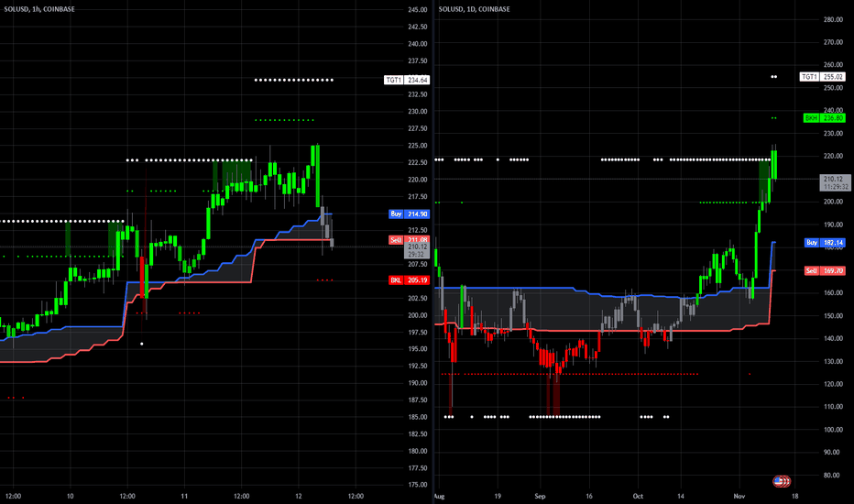This screenshot has height=504, width=854.
Task: Click the green BKH 236.80 label
Action: (x=825, y=118)
